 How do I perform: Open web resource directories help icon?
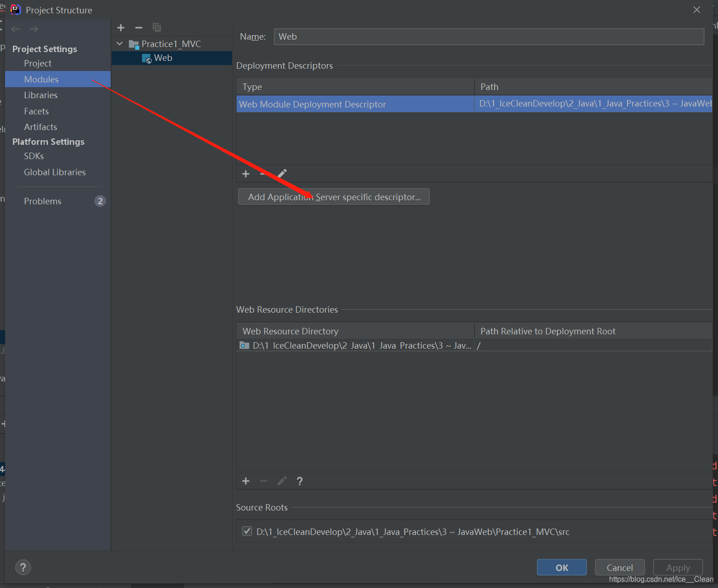coord(300,481)
